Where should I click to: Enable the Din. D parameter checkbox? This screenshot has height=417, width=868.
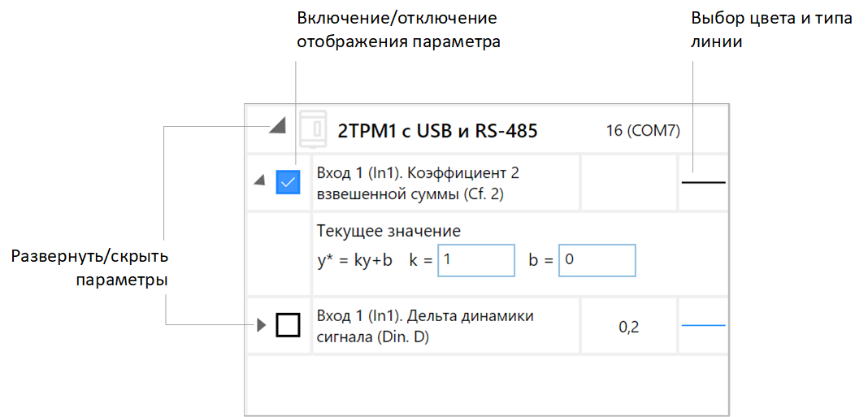289,325
